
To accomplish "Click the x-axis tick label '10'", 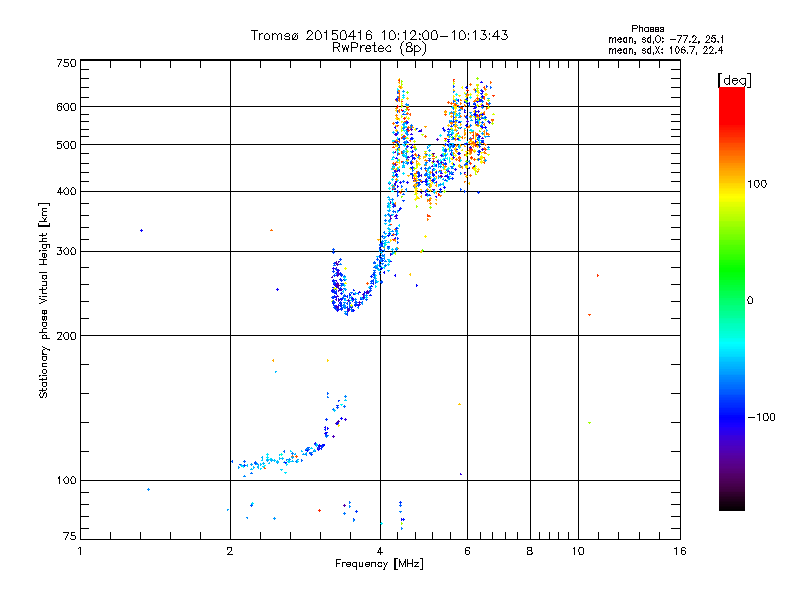I will [578, 551].
